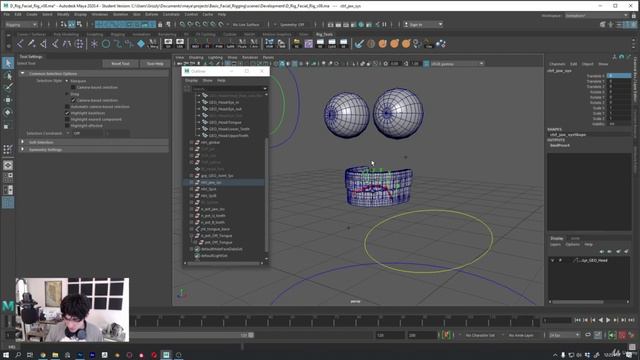Enable Highlight nearest component checkbox
Viewport: 640px width, 360px height.
(x=67, y=120)
